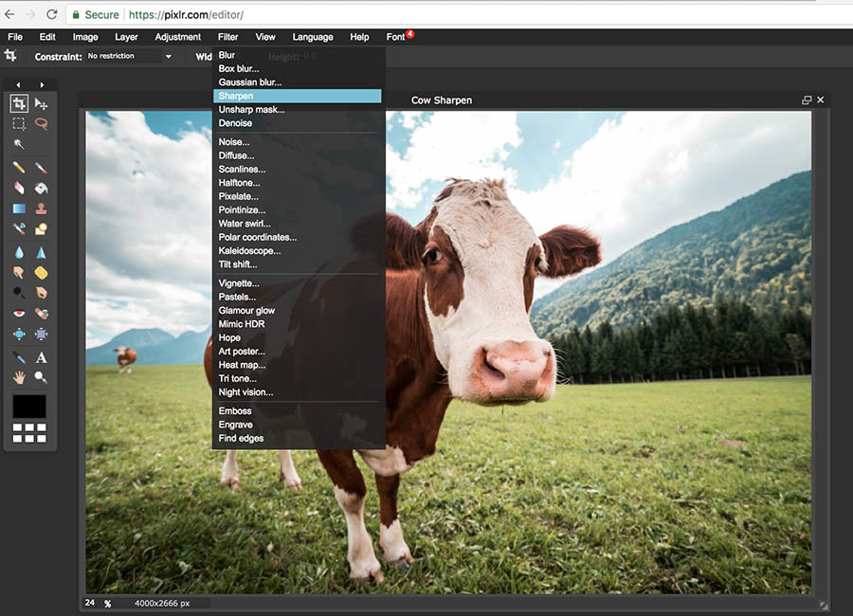The width and height of the screenshot is (853, 616).
Task: Open the Help menu
Action: coord(359,37)
